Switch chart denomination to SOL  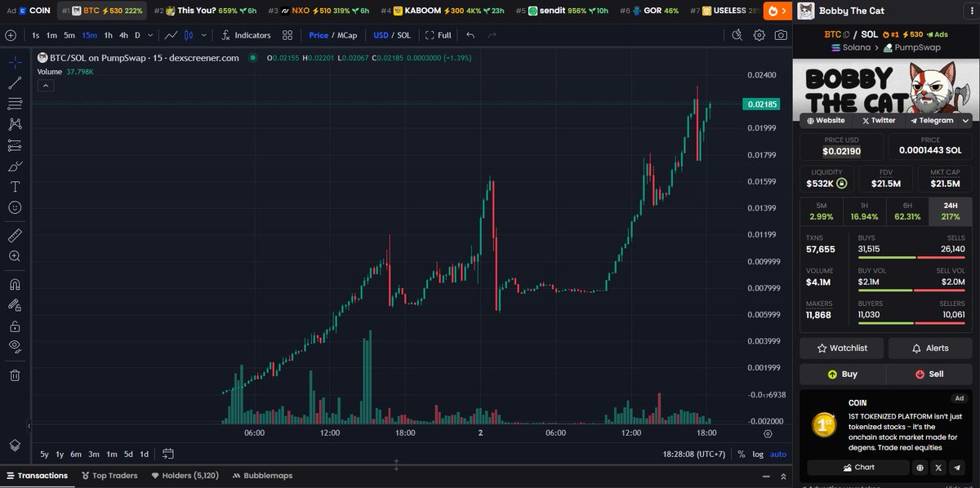403,35
